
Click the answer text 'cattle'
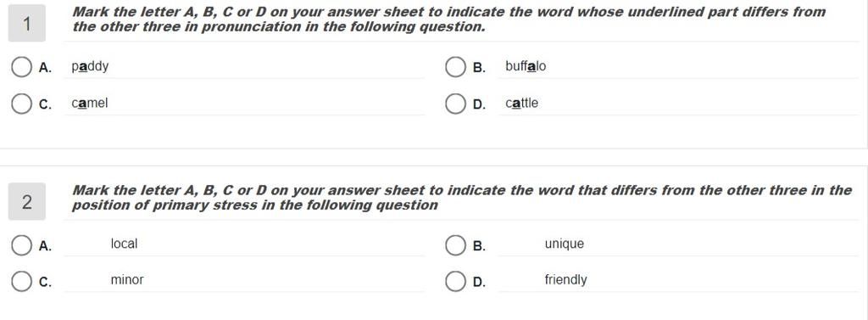pos(521,104)
